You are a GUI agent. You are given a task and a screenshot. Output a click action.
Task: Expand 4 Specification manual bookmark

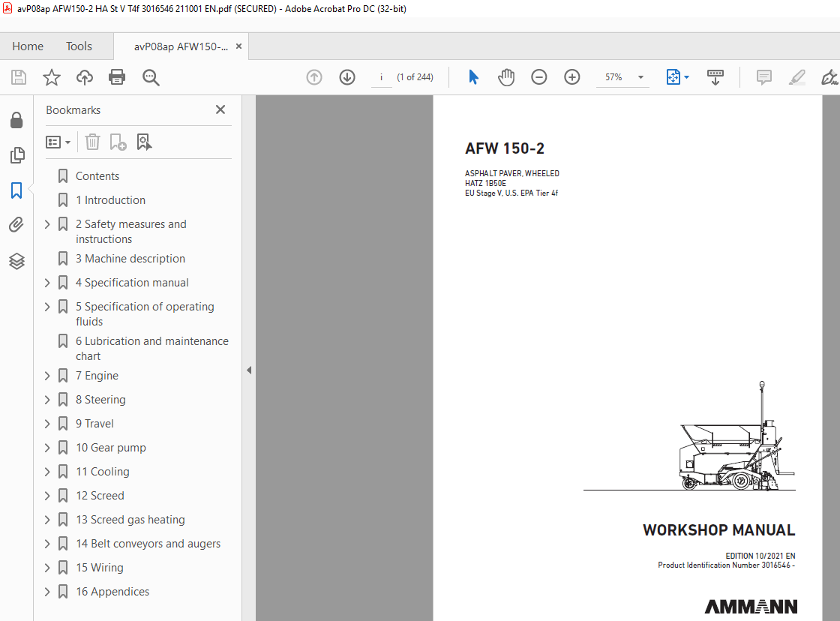tap(47, 282)
